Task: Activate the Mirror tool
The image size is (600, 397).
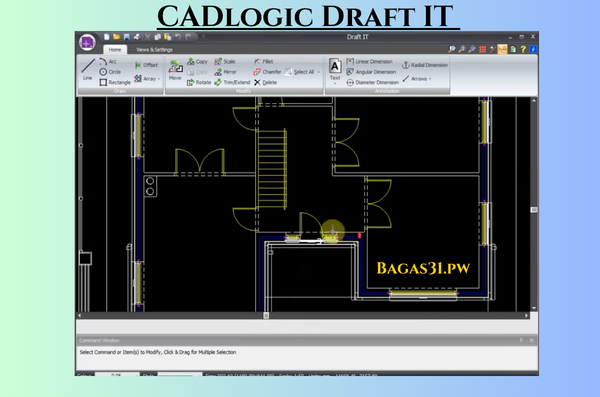Action: tap(225, 72)
